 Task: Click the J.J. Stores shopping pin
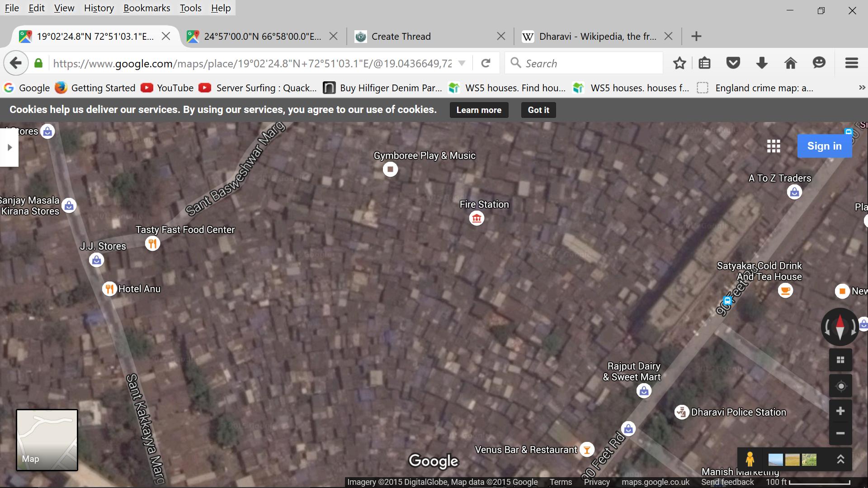tap(96, 260)
